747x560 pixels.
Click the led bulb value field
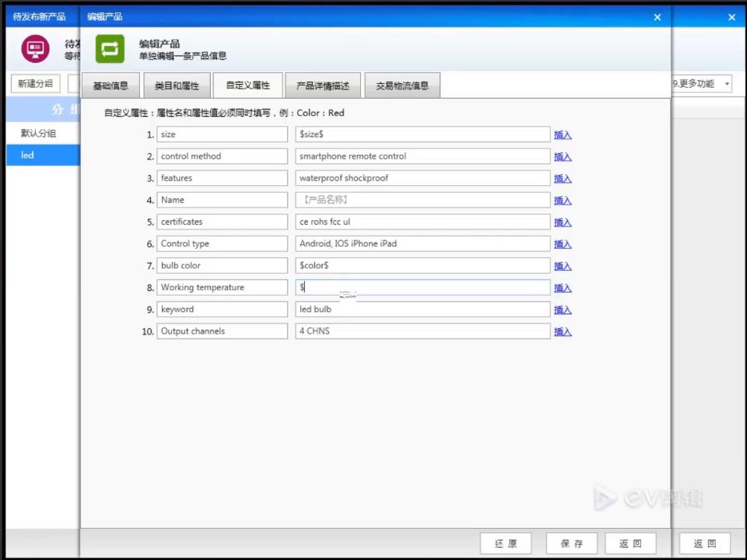tap(423, 310)
